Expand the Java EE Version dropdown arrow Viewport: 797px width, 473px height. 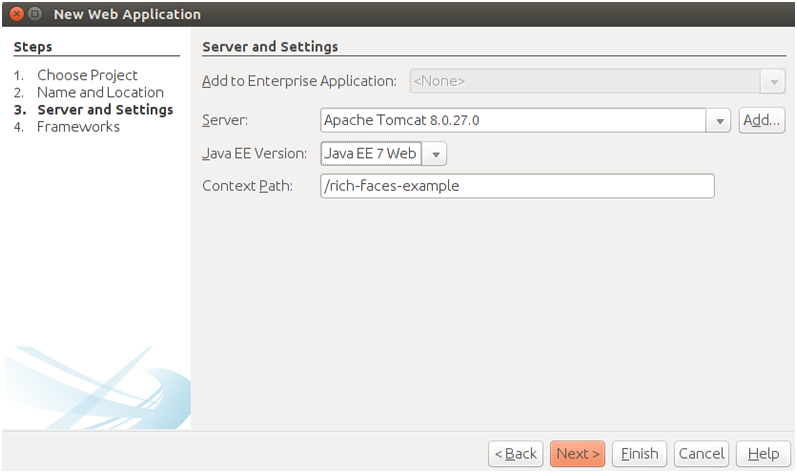[435, 154]
